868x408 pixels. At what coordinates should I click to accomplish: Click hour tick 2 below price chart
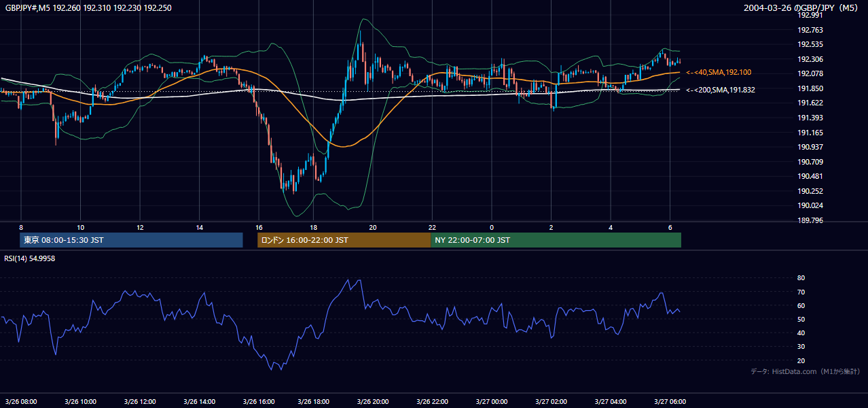551,227
